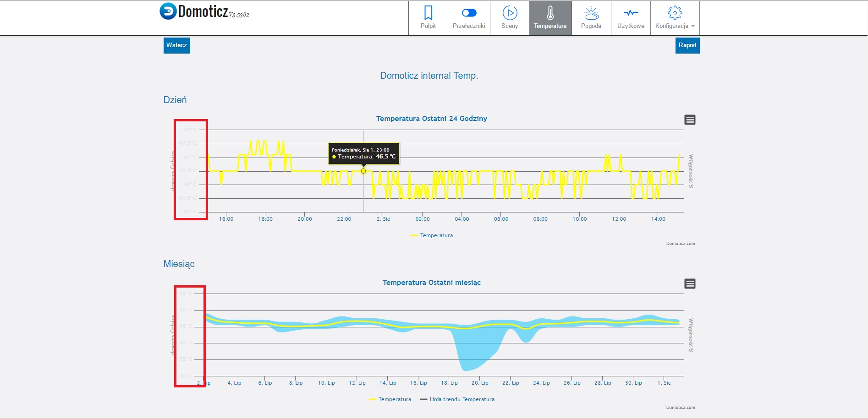The width and height of the screenshot is (868, 419).
Task: Click the Wstecz back button
Action: pos(176,45)
